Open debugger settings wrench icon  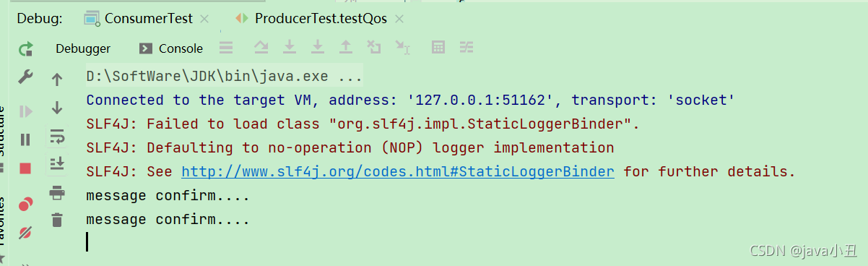[25, 77]
